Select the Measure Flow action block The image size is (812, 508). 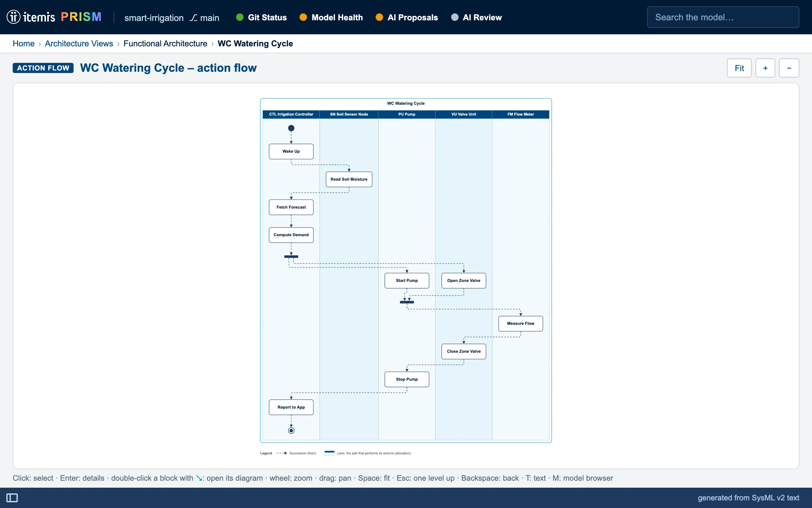click(x=521, y=324)
